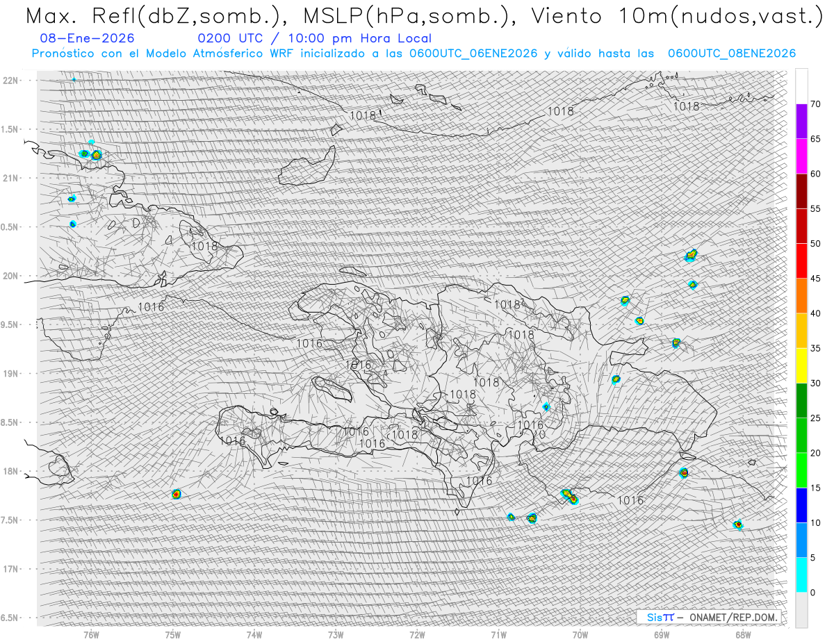Click the '5' colorbar tick value
The width and height of the screenshot is (834, 644).
(812, 557)
